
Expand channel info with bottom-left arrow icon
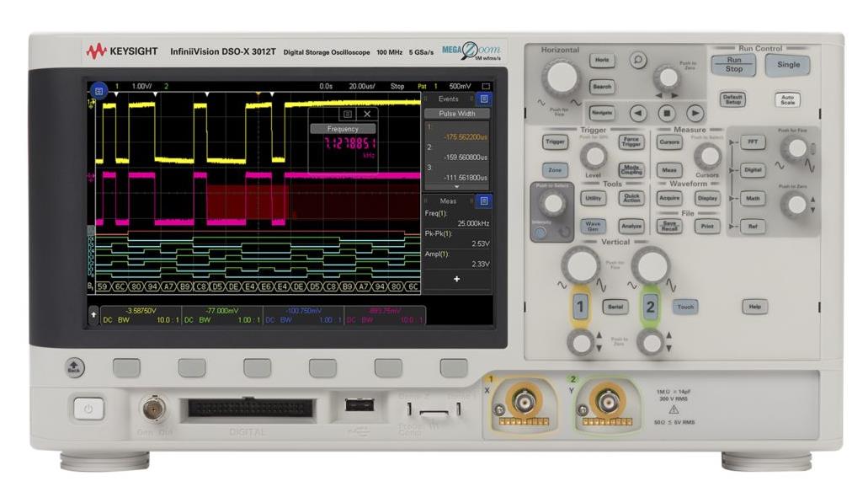[x=93, y=314]
